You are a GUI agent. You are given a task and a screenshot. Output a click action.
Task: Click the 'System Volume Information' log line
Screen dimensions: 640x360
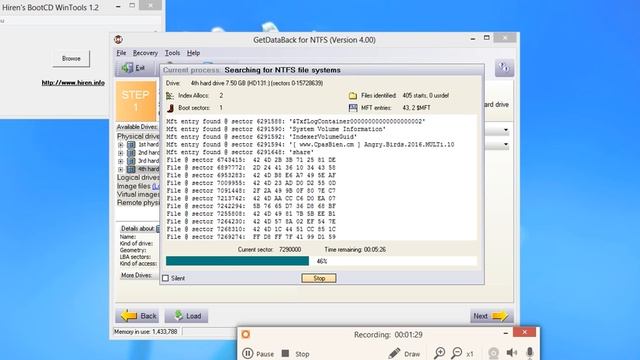(x=276, y=129)
